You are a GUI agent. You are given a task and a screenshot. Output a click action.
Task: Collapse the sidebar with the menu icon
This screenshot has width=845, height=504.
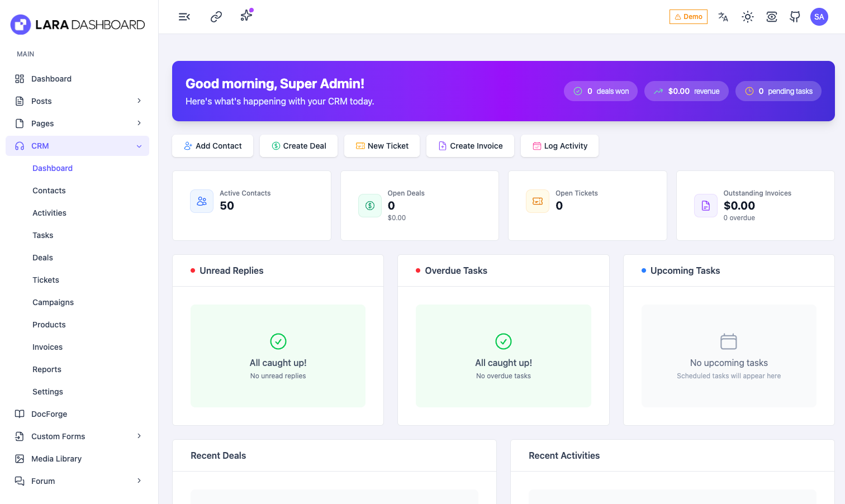click(184, 17)
